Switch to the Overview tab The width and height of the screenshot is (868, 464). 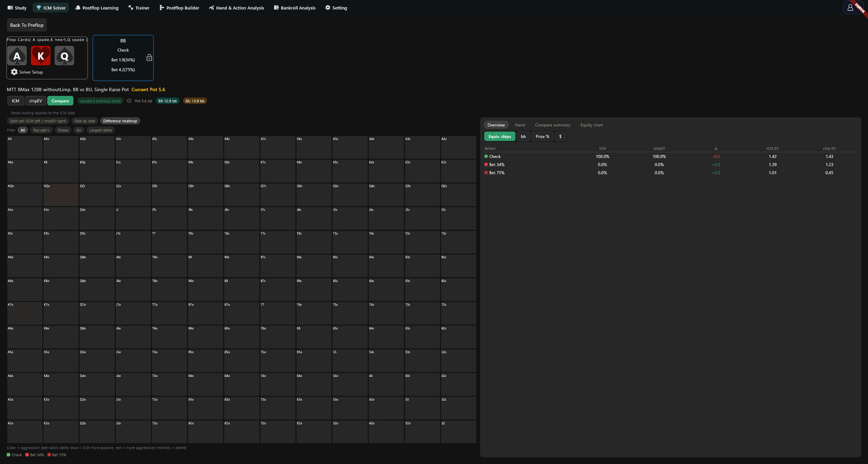tap(496, 125)
